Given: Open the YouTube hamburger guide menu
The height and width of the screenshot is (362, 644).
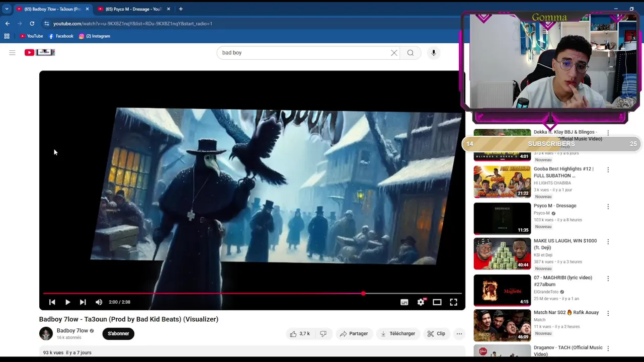Looking at the screenshot, I should click(12, 53).
